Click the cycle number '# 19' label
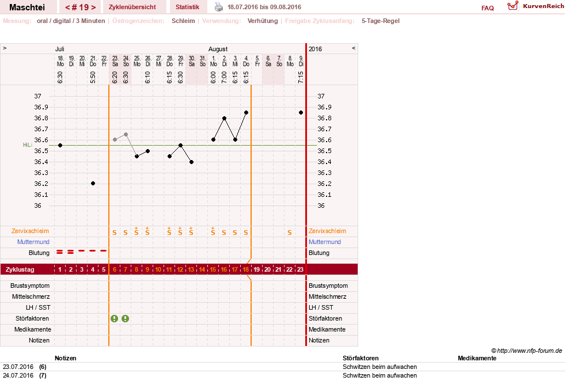The width and height of the screenshot is (565, 392). click(81, 7)
